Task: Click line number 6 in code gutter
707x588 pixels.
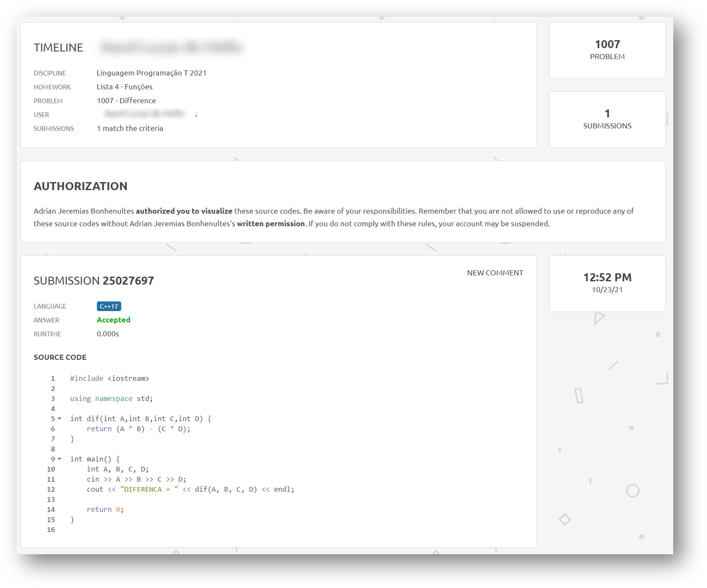Action: [53, 429]
